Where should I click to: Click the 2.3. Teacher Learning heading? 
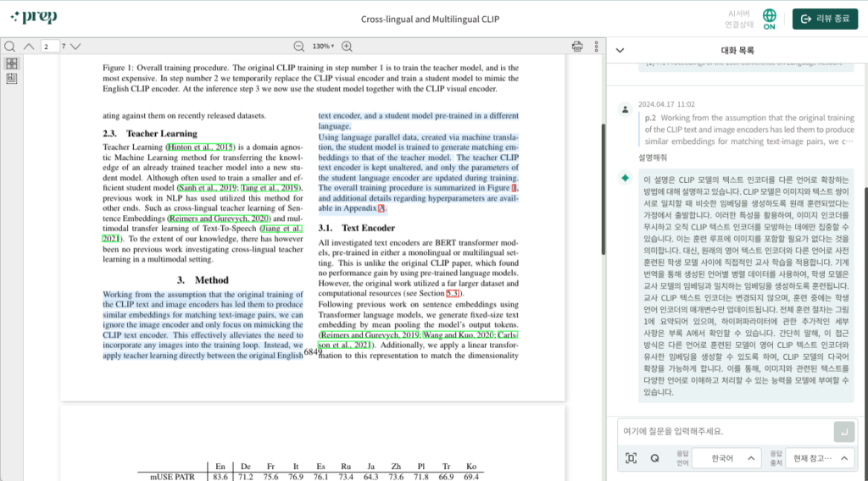click(x=149, y=134)
